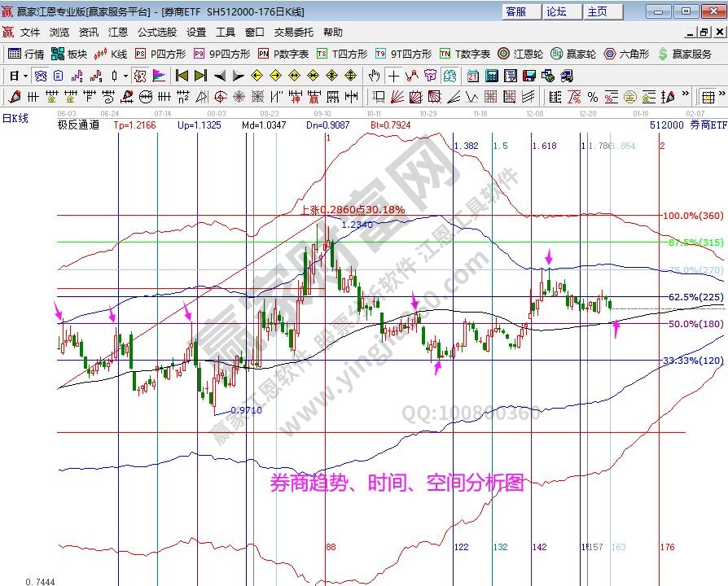Open the 江恩轮 (Gann wheel) tool
Image resolution: width=728 pixels, height=586 pixels.
coord(520,54)
